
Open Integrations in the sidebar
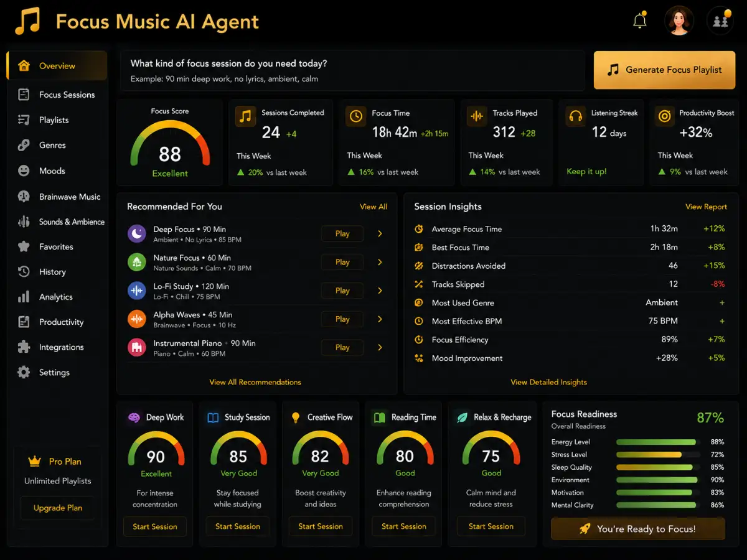(x=57, y=347)
